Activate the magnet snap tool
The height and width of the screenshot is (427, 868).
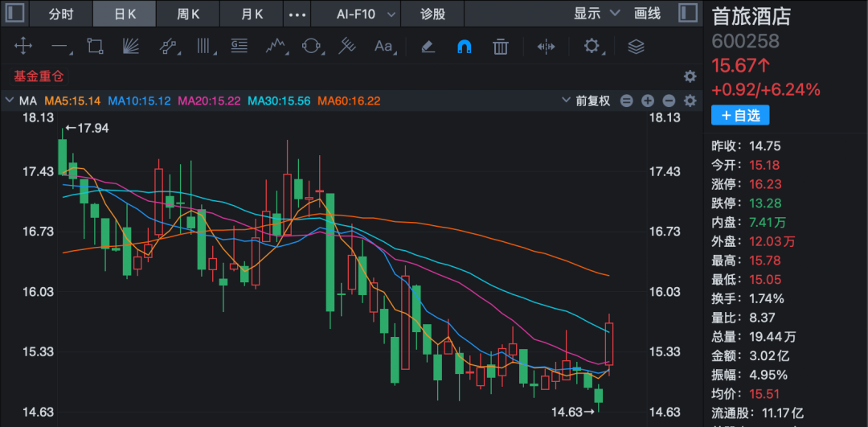tap(464, 47)
